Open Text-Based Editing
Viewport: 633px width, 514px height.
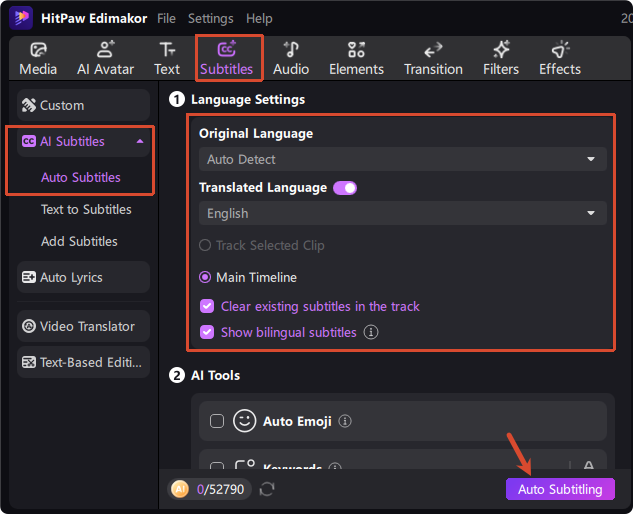pos(84,362)
